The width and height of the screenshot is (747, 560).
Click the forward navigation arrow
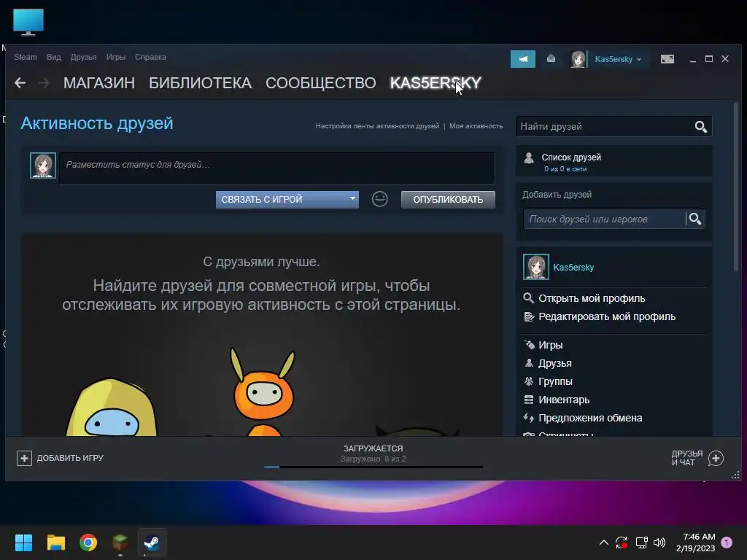(x=44, y=83)
